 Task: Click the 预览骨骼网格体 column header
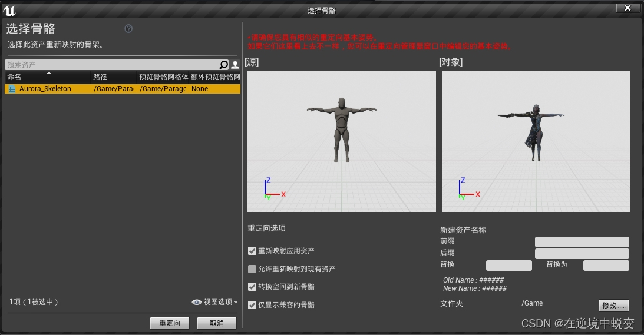pyautogui.click(x=163, y=77)
